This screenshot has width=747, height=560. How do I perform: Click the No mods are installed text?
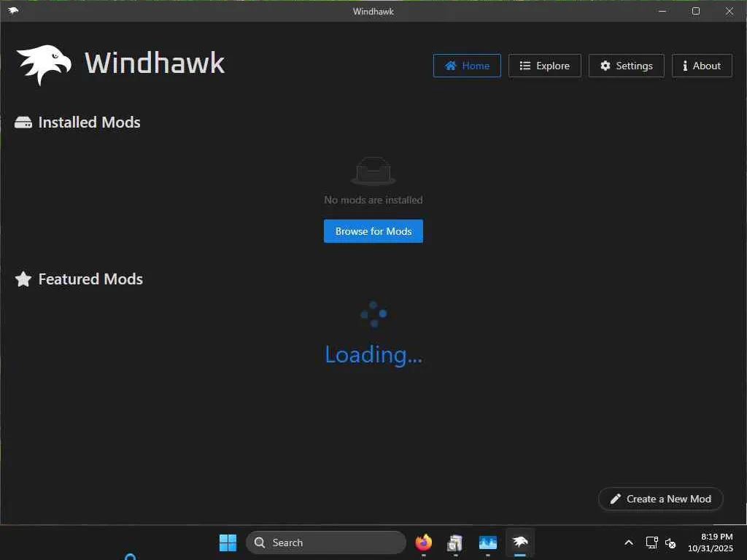point(373,200)
